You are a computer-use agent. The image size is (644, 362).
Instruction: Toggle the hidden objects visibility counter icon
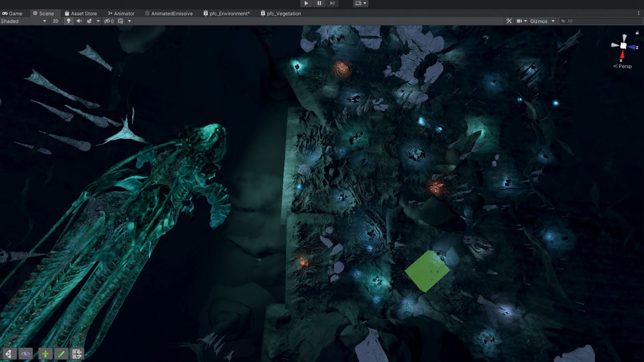(108, 21)
